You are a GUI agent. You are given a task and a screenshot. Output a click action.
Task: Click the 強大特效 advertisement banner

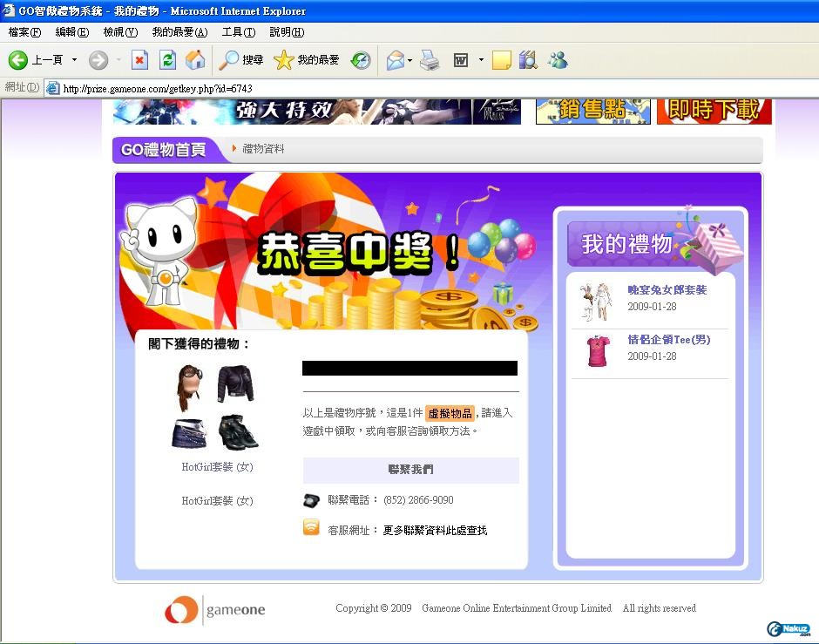[317, 112]
